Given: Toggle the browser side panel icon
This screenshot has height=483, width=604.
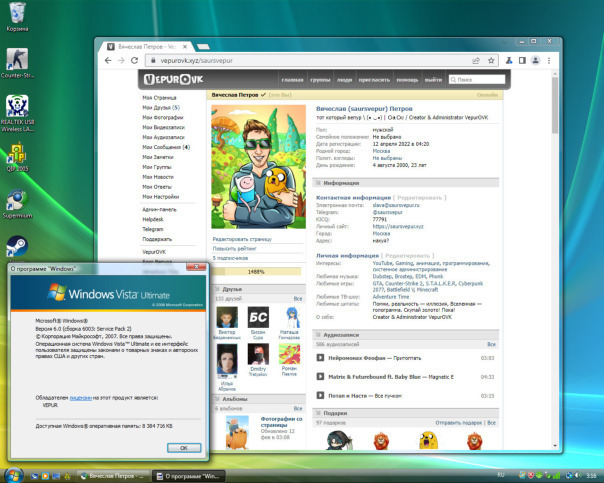Looking at the screenshot, I should click(522, 60).
